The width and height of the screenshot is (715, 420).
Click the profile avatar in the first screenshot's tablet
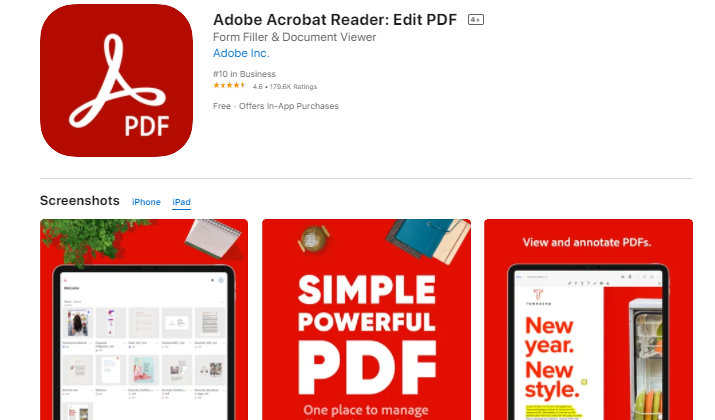coord(221,280)
